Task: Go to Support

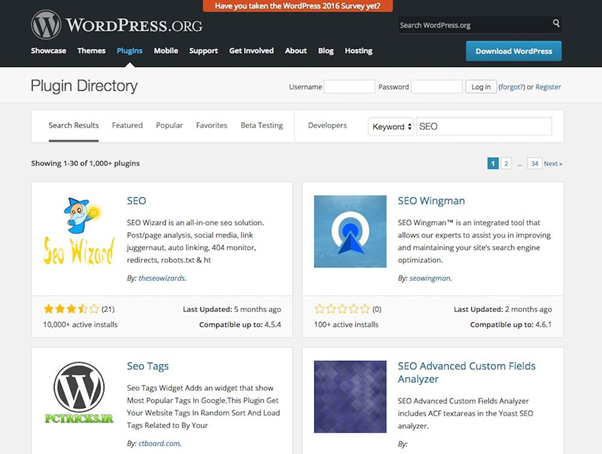Action: click(x=203, y=51)
